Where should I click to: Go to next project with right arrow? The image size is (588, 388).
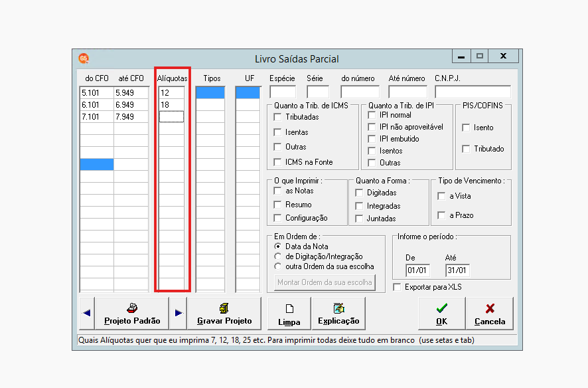pos(179,313)
